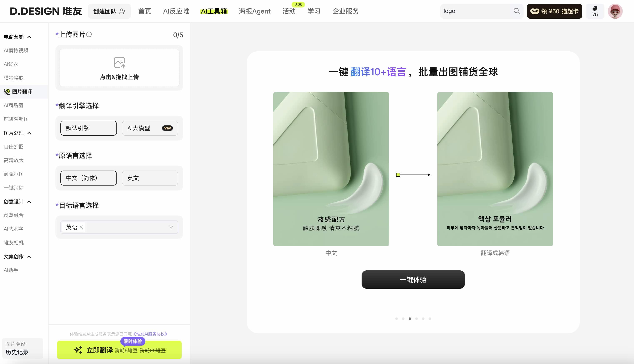
Task: Click the info icon beside 上传图片
Action: [89, 34]
